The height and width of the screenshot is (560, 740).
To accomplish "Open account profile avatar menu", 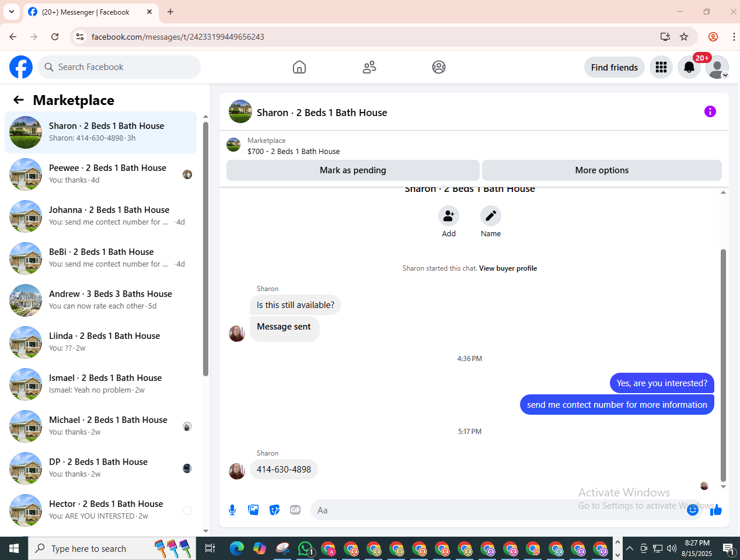I will click(717, 67).
